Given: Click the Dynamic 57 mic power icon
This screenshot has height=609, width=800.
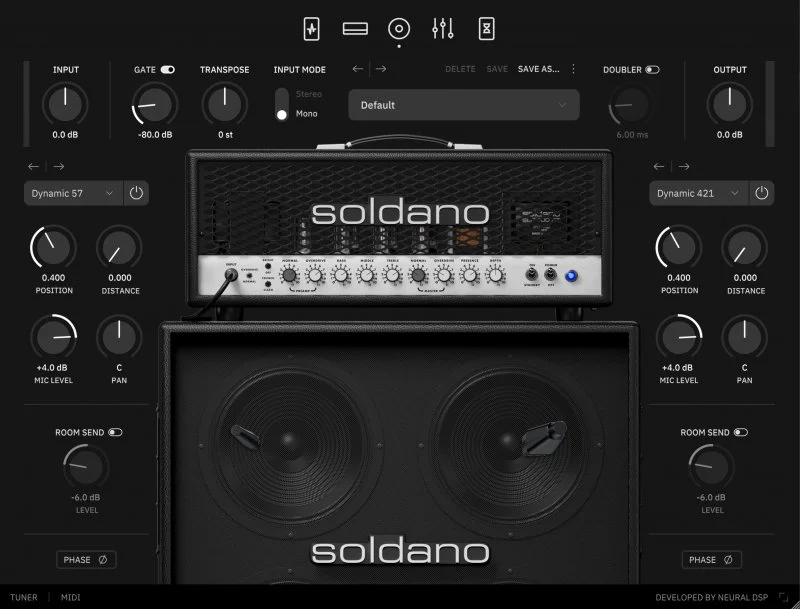Looking at the screenshot, I should click(x=136, y=193).
